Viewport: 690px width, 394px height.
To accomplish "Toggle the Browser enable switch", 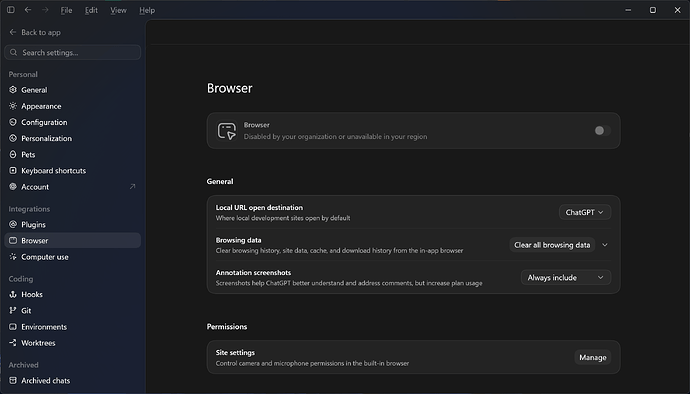I will pyautogui.click(x=602, y=130).
